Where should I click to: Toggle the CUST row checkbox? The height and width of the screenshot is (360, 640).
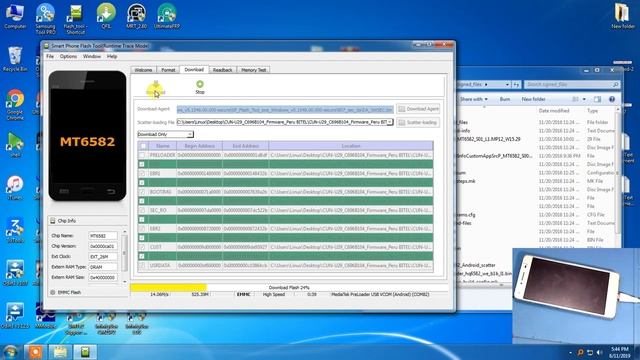pyautogui.click(x=142, y=247)
